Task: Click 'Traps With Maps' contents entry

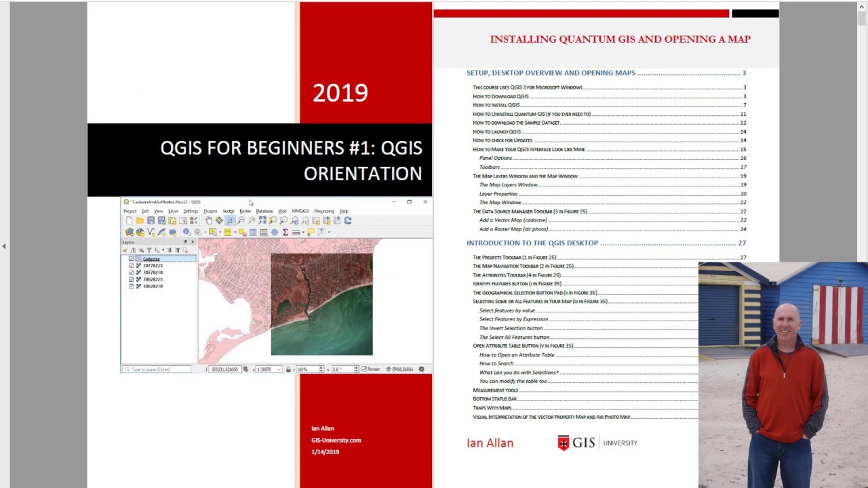Action: [492, 407]
